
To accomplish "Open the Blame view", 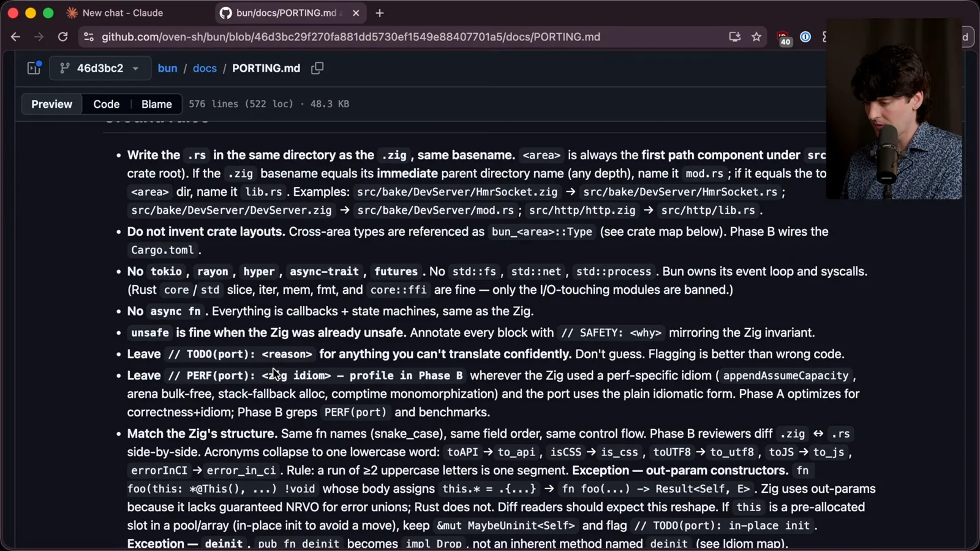I will [x=157, y=104].
